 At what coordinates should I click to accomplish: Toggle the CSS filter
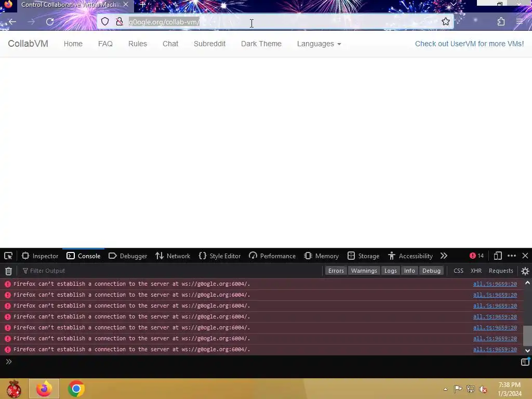tap(458, 271)
